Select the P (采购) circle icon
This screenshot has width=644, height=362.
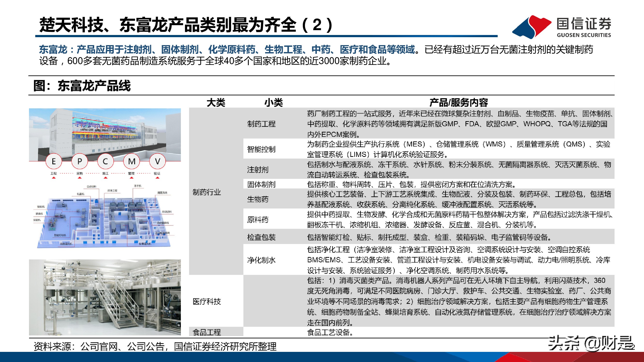pyautogui.click(x=79, y=161)
